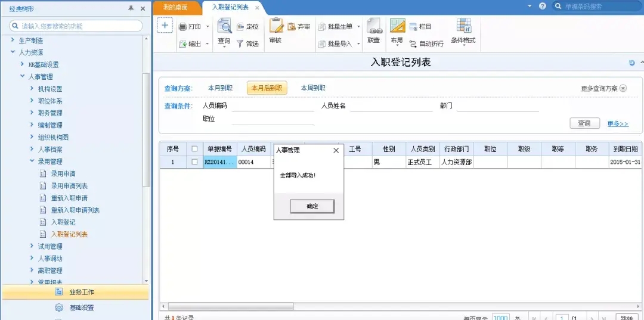Click 确定 in the 人事管理 dialog
Image resolution: width=644 pixels, height=320 pixels.
point(312,206)
